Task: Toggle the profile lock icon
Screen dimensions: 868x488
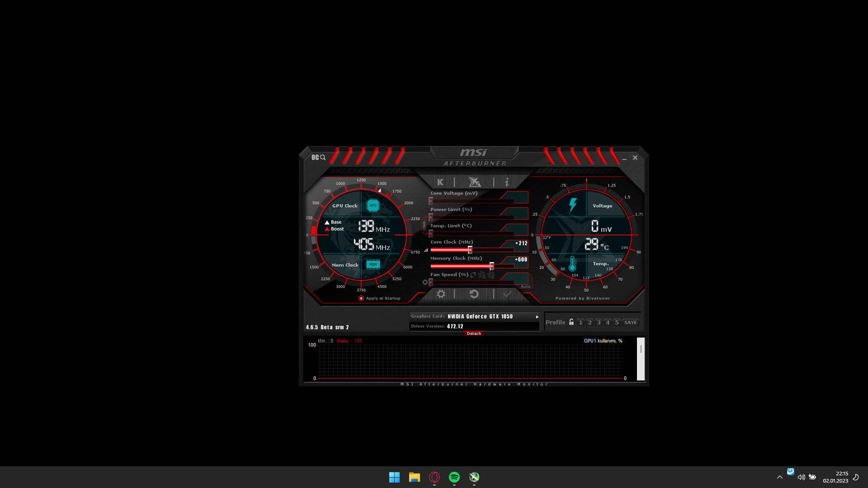Action: tap(571, 322)
